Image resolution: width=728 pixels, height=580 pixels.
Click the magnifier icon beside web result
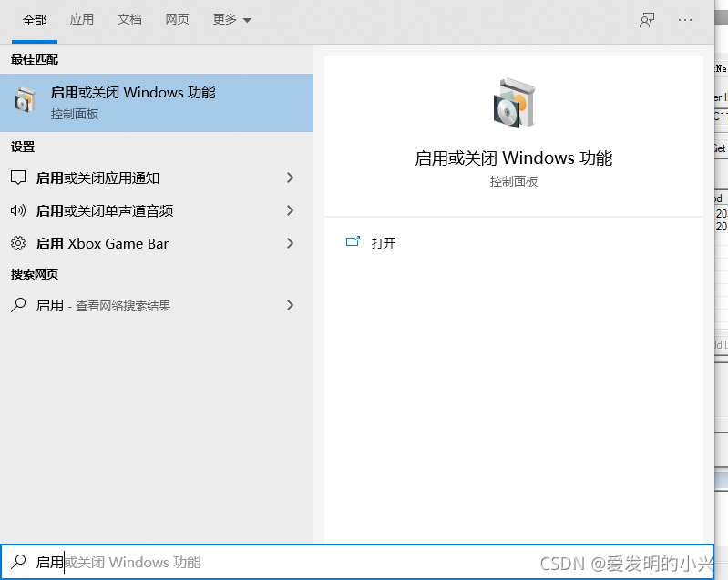(x=18, y=305)
